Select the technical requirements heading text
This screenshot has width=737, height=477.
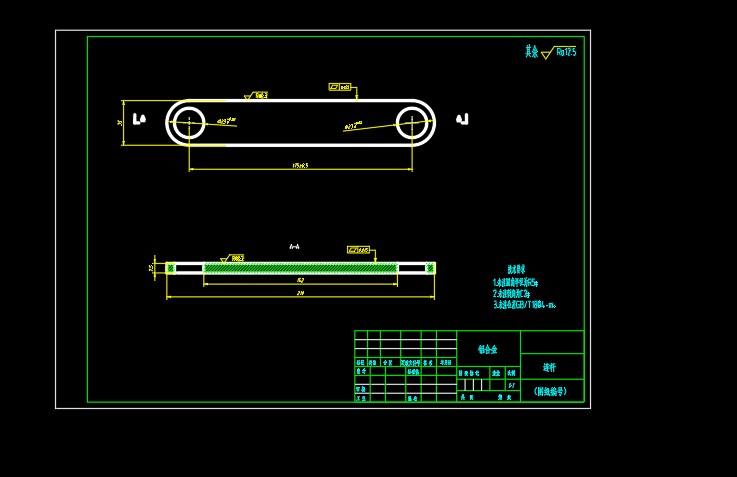click(x=516, y=270)
